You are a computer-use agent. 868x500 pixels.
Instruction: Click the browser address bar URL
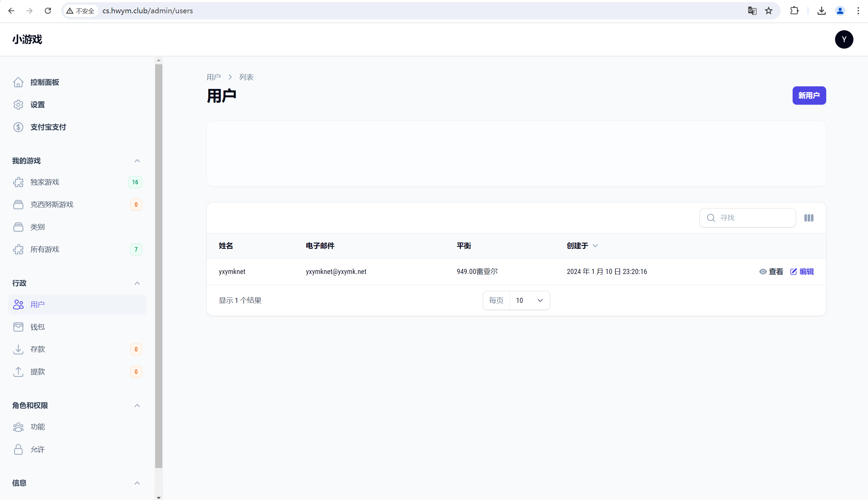coord(147,11)
